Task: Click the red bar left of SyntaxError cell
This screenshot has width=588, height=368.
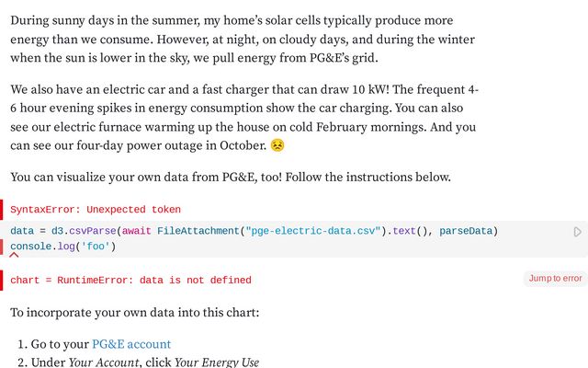Action: click(x=2, y=210)
